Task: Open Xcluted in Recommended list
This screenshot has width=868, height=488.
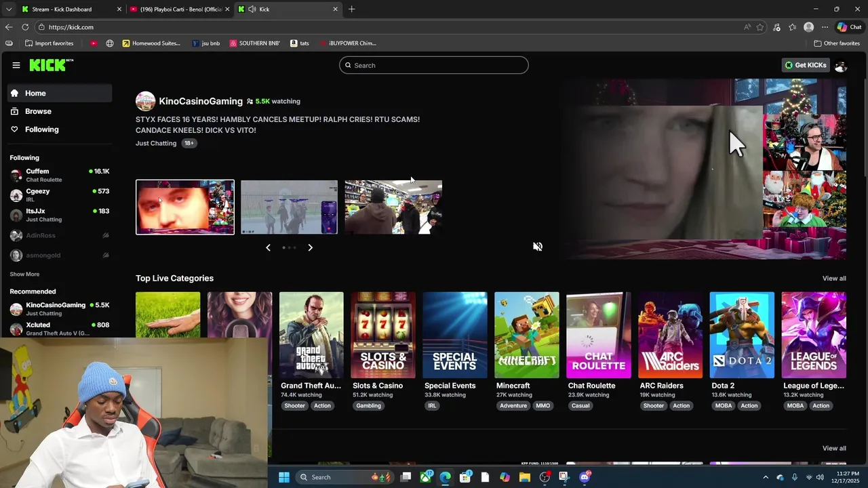Action: click(60, 329)
